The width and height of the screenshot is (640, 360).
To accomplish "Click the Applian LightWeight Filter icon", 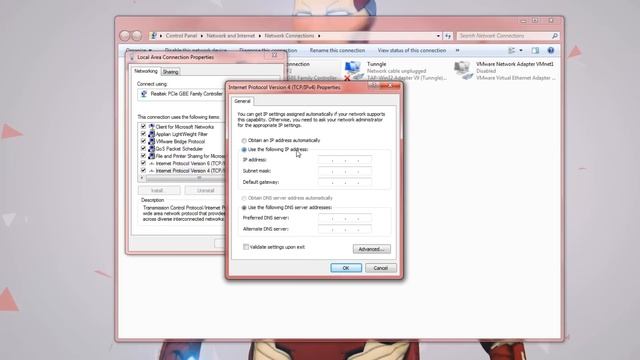I will pos(151,134).
